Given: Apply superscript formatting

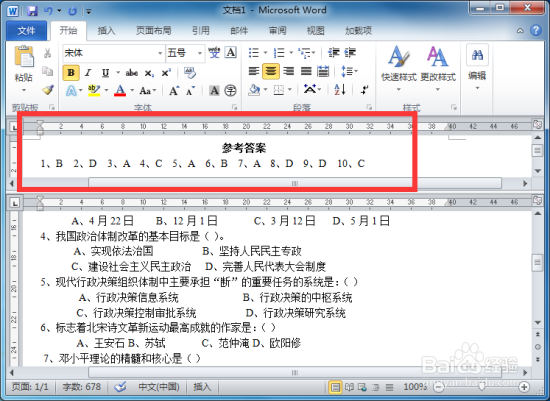Looking at the screenshot, I should click(x=166, y=73).
